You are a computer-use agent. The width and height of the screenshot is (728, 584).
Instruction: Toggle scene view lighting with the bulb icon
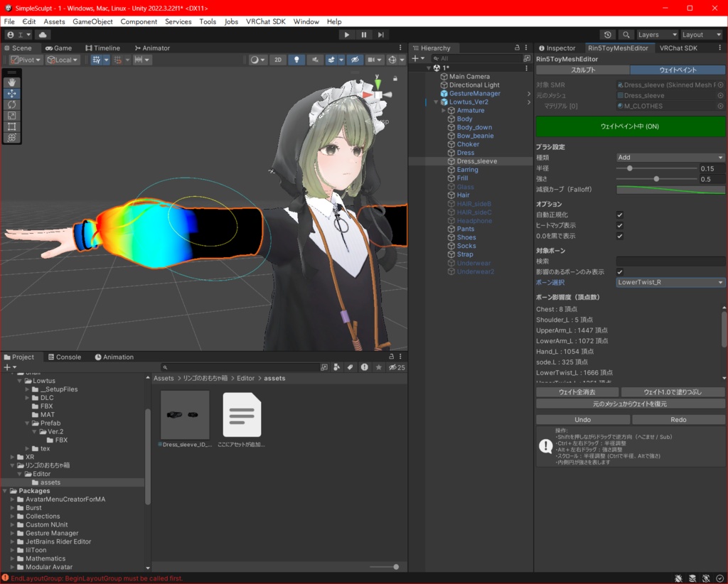(296, 60)
